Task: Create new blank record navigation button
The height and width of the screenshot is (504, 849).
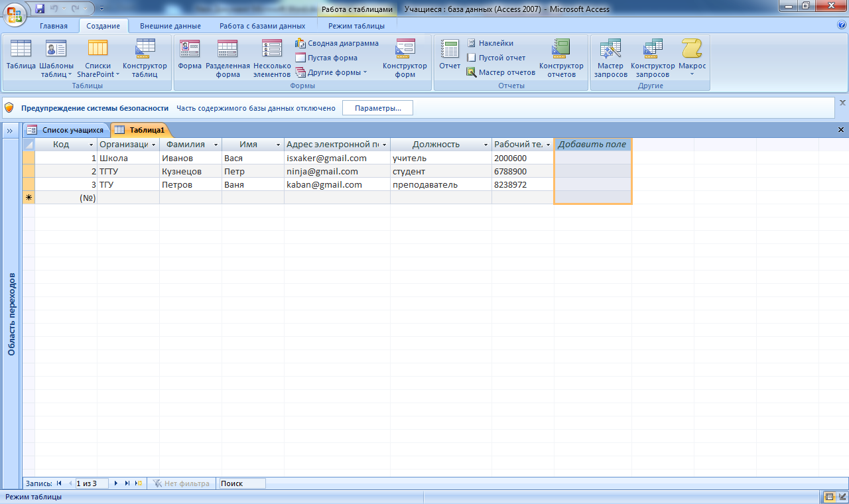Action: pyautogui.click(x=138, y=483)
